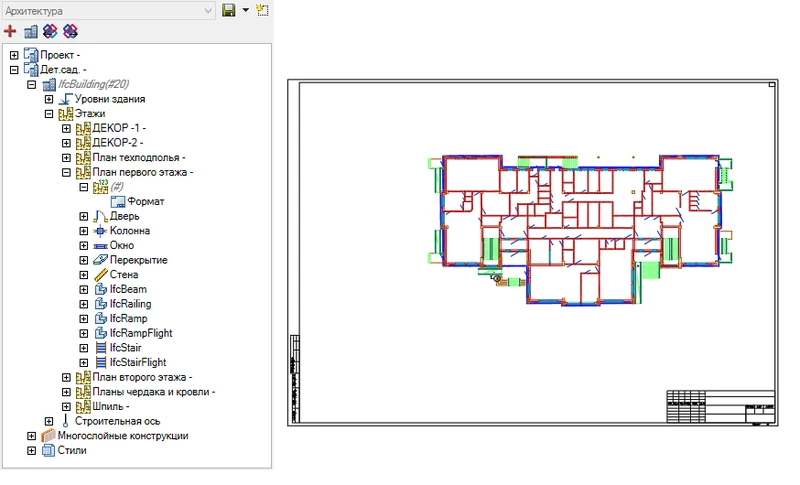This screenshot has height=485, width=800.
Task: Open the arrow menu next to save
Action: 246,10
